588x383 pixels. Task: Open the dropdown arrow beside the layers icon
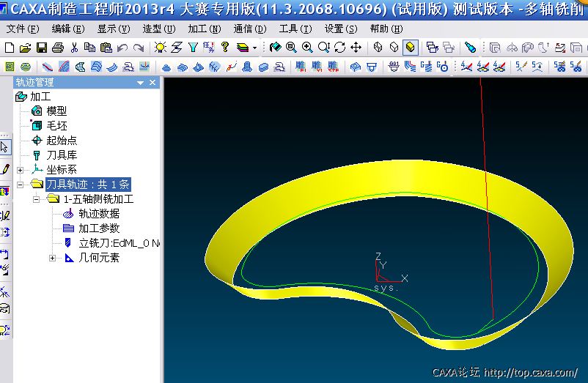254,48
